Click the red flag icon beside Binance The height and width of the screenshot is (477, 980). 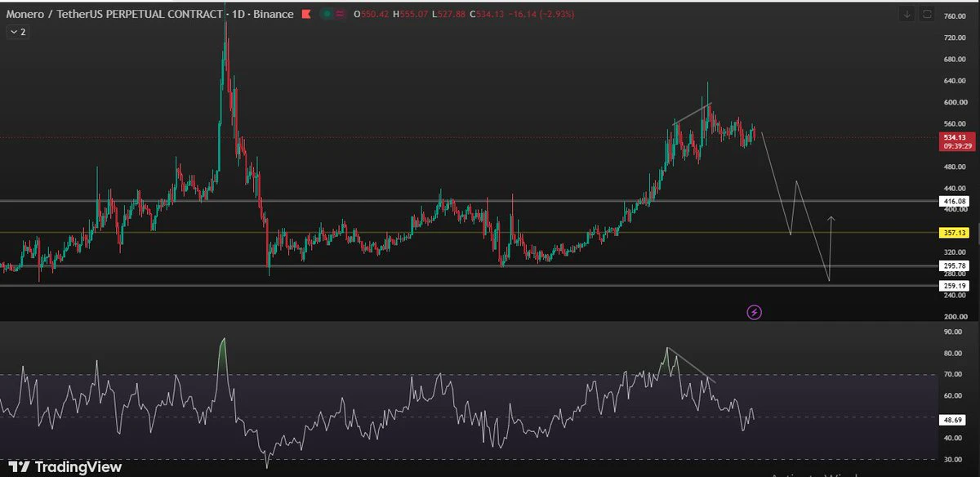306,15
